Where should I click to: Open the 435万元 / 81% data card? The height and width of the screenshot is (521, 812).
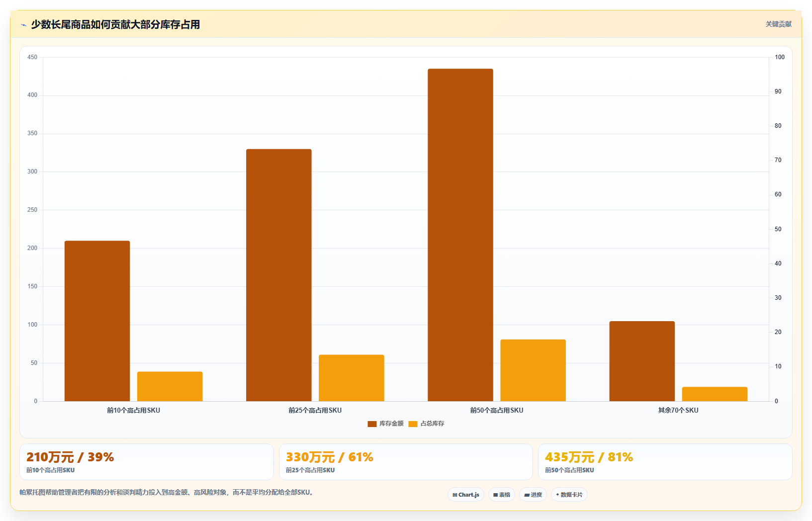pos(665,462)
